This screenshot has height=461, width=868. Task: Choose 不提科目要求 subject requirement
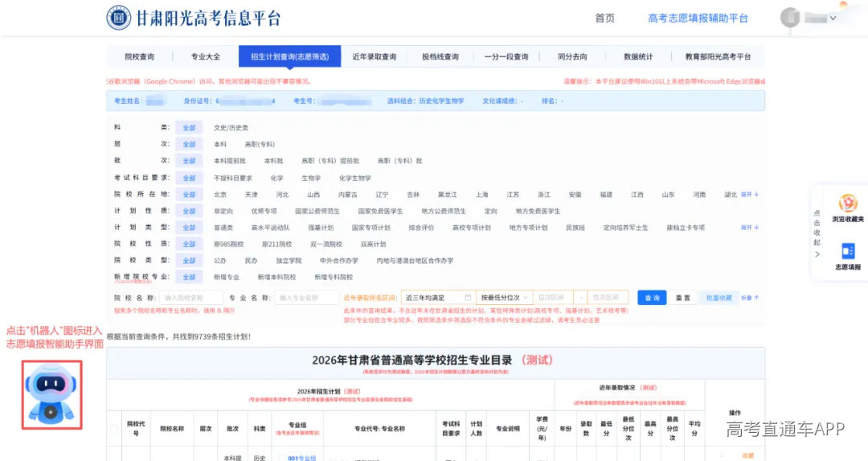coord(232,178)
